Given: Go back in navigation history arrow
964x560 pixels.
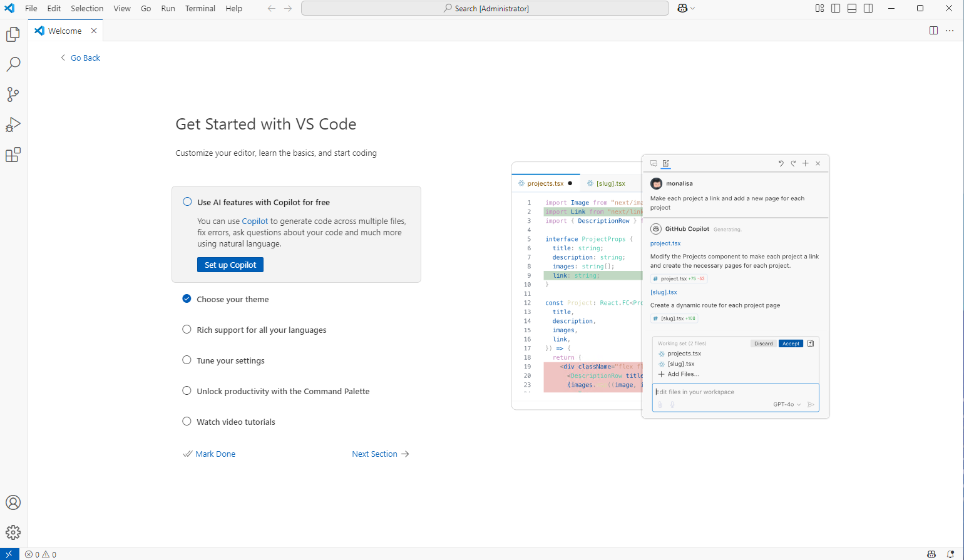Looking at the screenshot, I should [272, 8].
